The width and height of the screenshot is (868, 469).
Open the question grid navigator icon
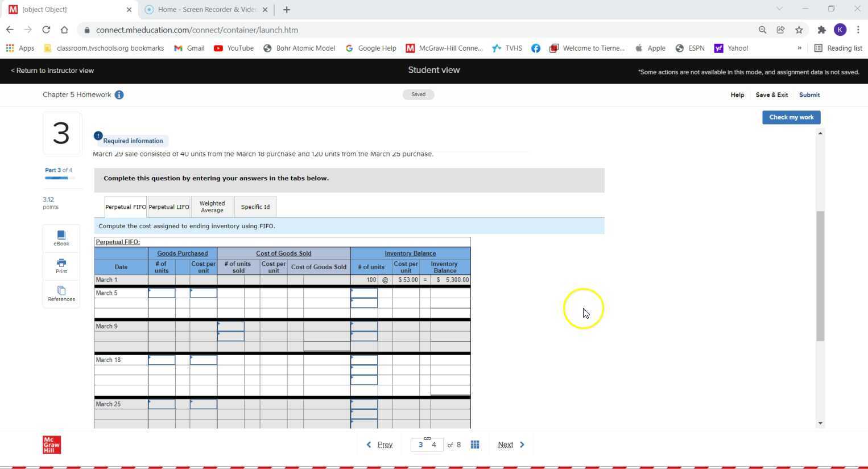pos(475,445)
